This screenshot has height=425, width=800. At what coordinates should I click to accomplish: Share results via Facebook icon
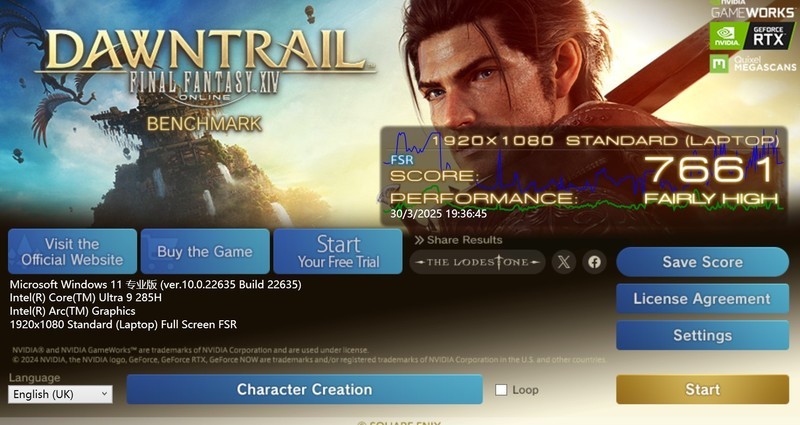594,262
